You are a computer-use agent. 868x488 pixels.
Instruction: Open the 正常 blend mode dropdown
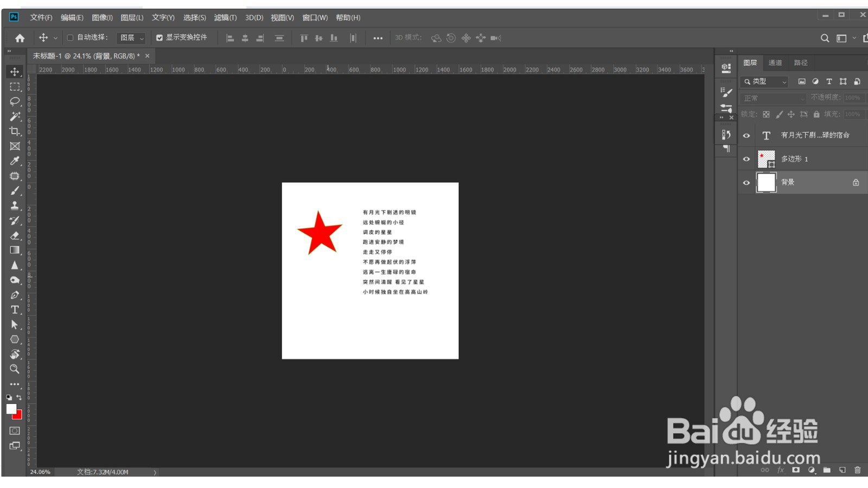click(x=773, y=98)
